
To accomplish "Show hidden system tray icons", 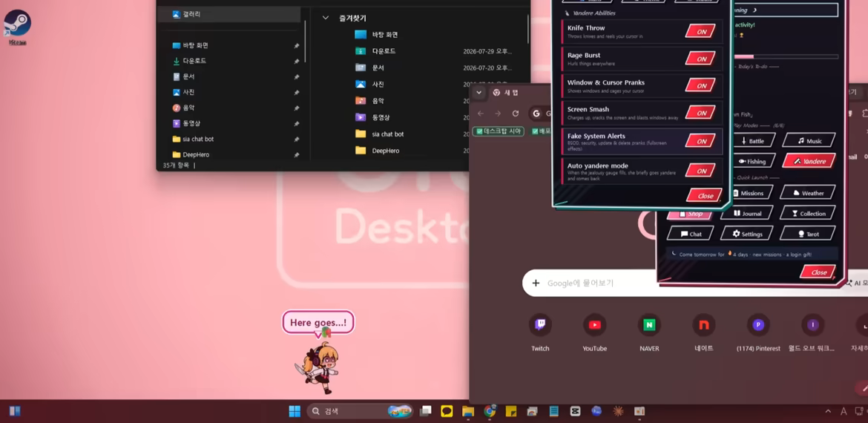I will 828,411.
